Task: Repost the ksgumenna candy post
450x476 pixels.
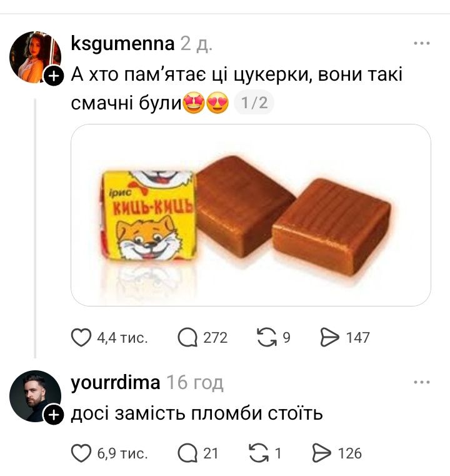Action: [x=267, y=338]
